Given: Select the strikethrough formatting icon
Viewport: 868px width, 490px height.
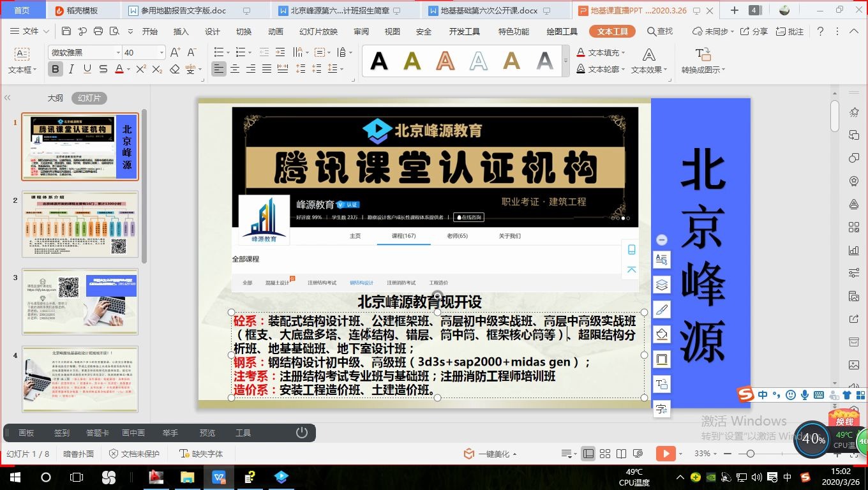Looking at the screenshot, I should click(x=102, y=68).
